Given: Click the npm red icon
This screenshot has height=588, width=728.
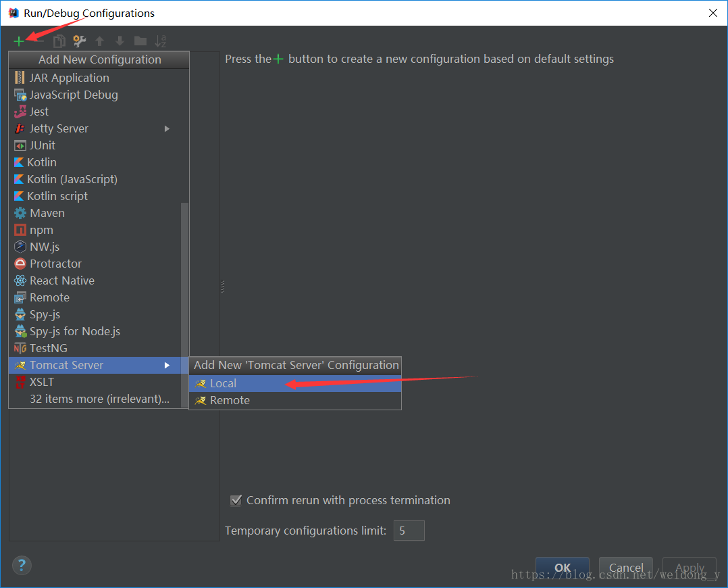Looking at the screenshot, I should click(x=20, y=230).
